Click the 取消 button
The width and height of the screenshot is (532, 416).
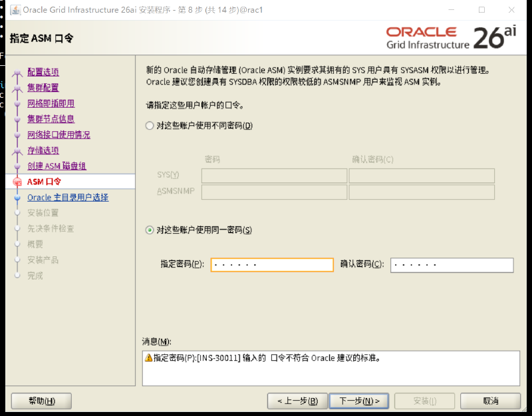490,401
